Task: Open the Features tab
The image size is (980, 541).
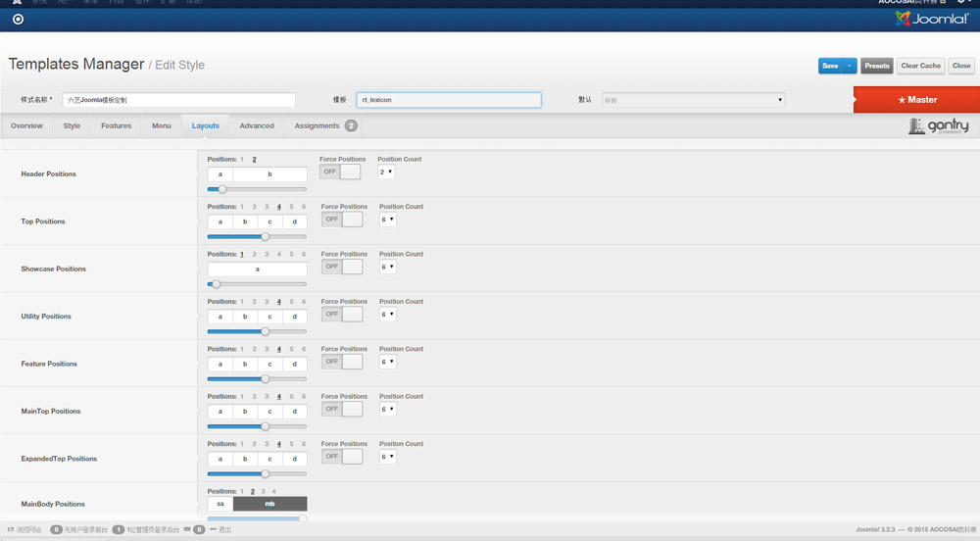Action: tap(116, 126)
